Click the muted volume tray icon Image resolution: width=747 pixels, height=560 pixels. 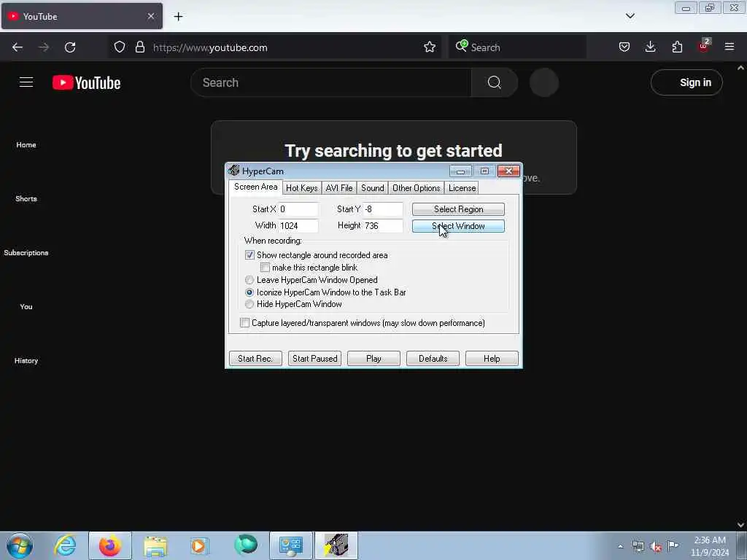coord(656,547)
